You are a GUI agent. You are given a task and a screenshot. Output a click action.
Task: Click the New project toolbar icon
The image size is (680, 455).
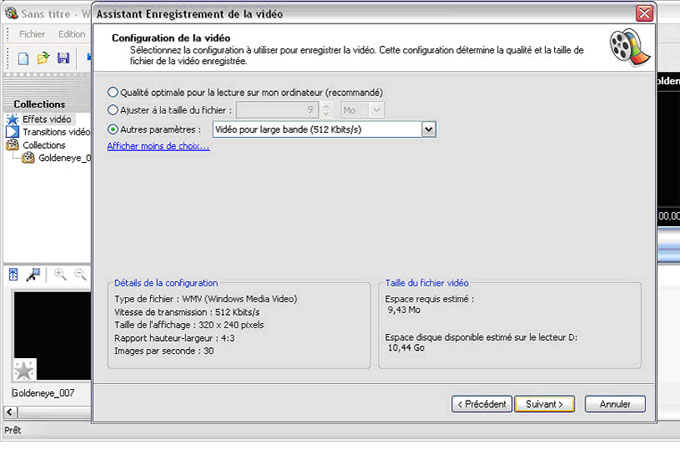[23, 58]
